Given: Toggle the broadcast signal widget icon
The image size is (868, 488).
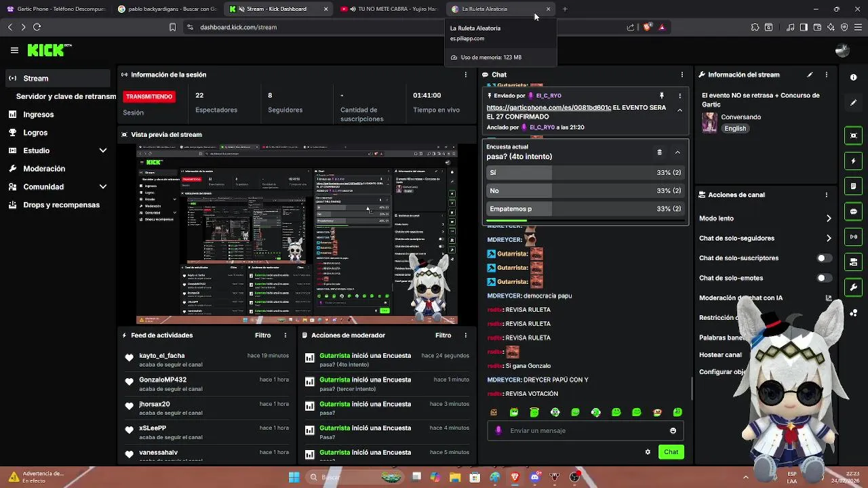Looking at the screenshot, I should click(853, 237).
